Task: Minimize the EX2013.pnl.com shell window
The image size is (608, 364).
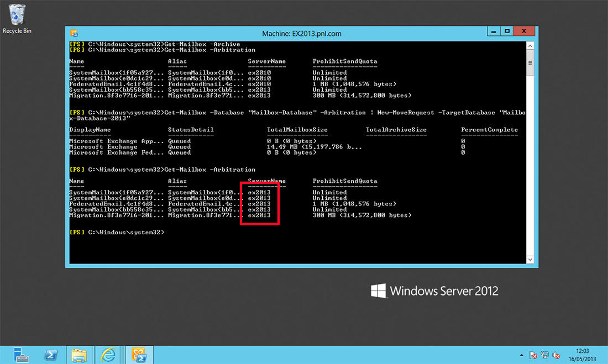Action: [494, 31]
